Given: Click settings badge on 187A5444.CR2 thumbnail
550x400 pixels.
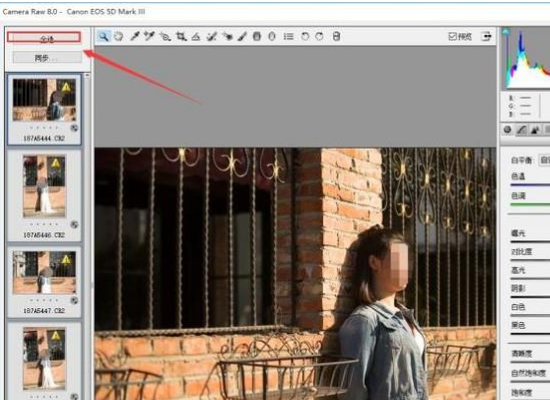Looking at the screenshot, I should click(74, 128).
